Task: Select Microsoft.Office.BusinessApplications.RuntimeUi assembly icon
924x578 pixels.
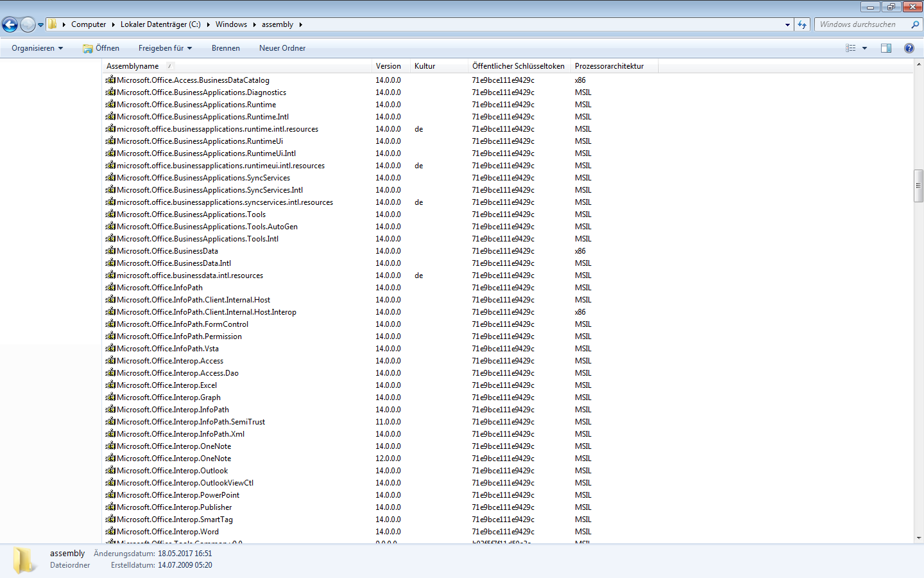Action: pos(110,141)
